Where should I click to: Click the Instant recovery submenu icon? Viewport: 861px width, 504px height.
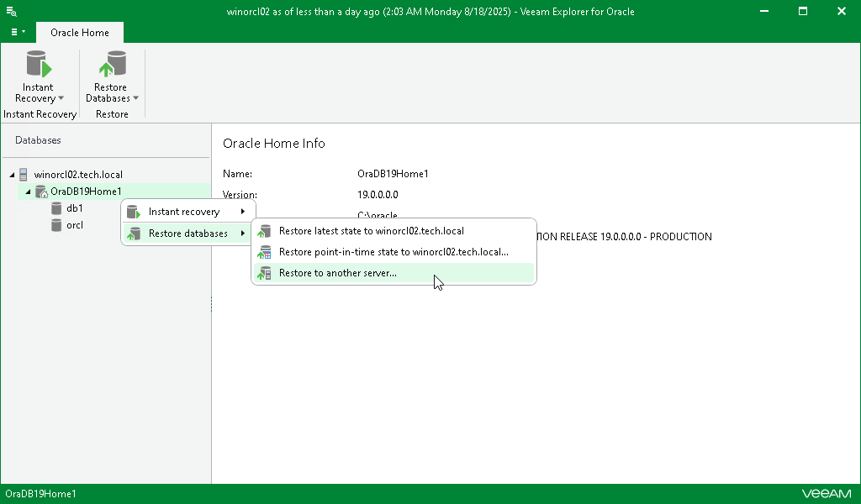pyautogui.click(x=133, y=211)
